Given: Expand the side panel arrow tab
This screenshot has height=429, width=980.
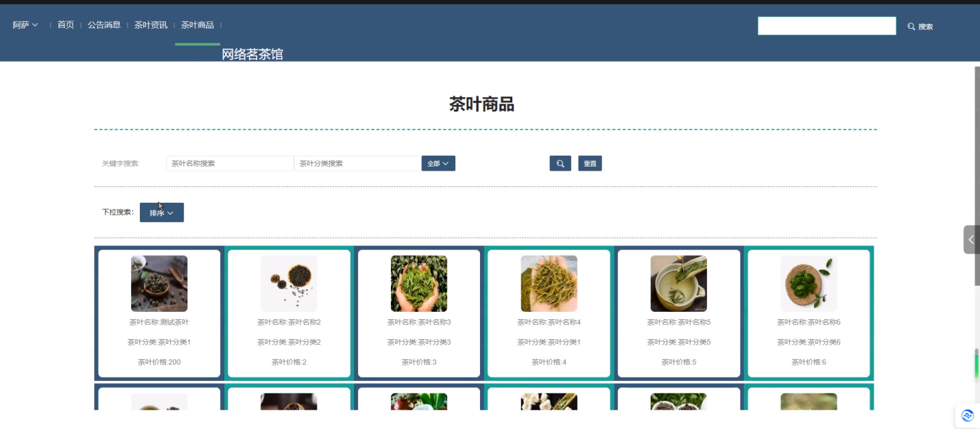Looking at the screenshot, I should coord(971,240).
